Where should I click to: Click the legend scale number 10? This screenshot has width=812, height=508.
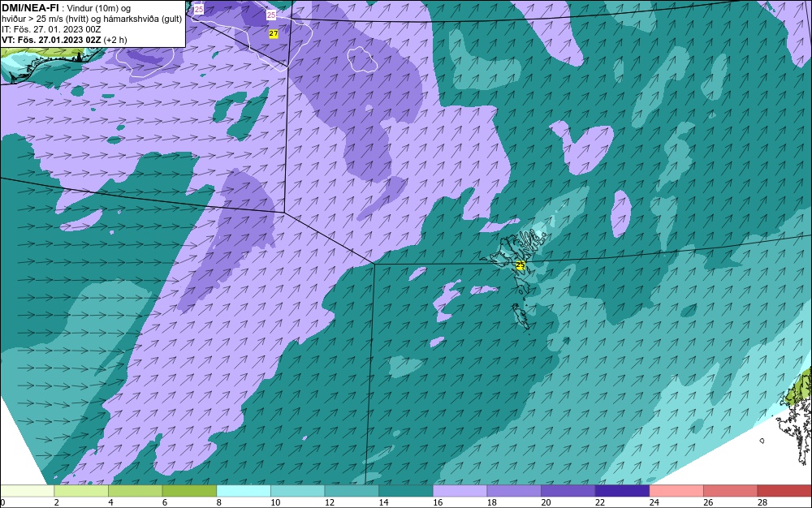tap(275, 502)
